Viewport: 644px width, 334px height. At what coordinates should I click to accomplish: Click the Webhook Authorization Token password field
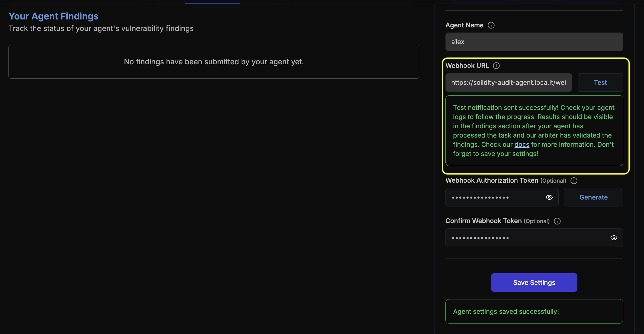494,197
